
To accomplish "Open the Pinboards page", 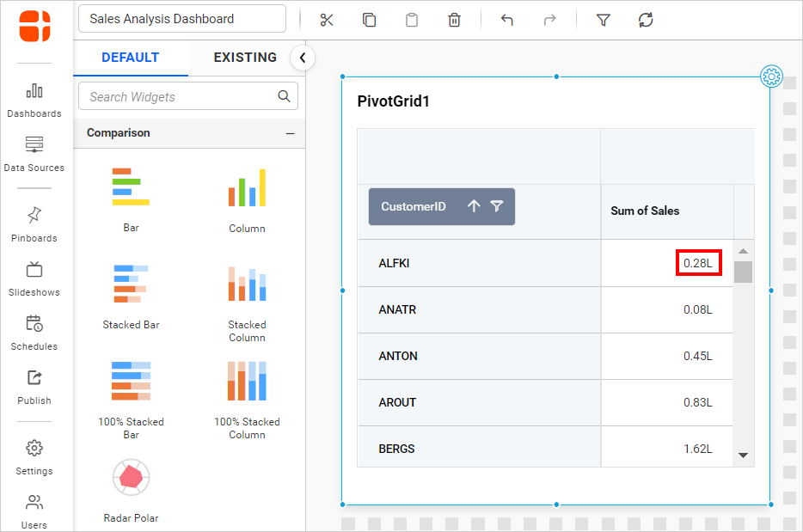I will pos(34,223).
